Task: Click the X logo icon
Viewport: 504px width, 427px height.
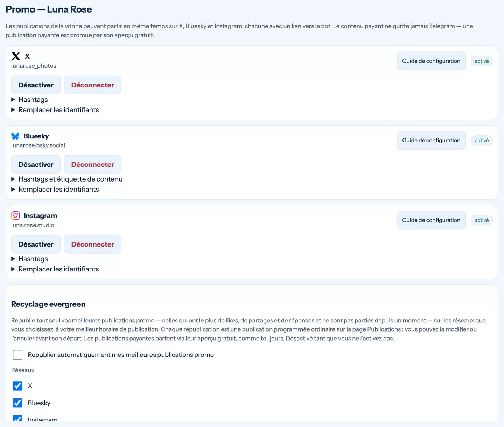Action: tap(16, 56)
